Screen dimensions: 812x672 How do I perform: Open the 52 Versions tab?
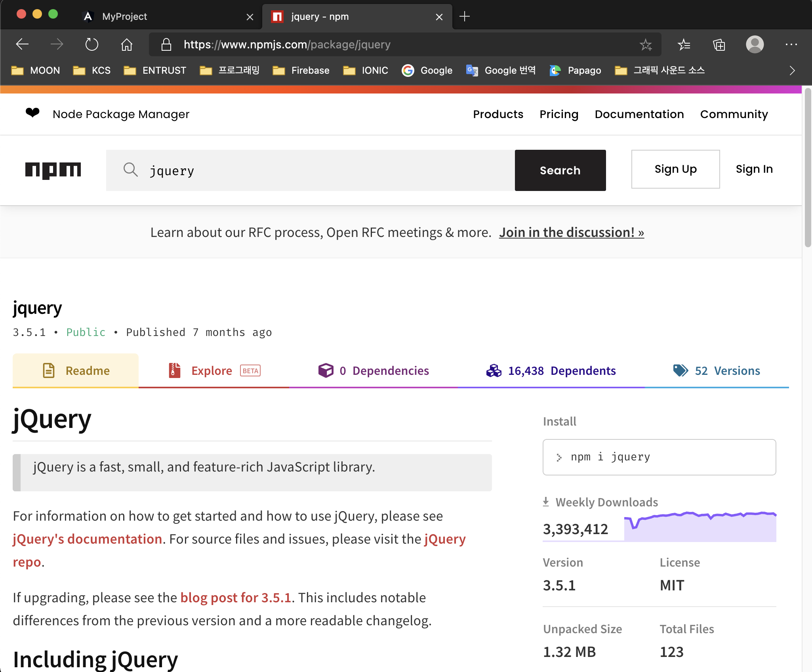coord(717,371)
